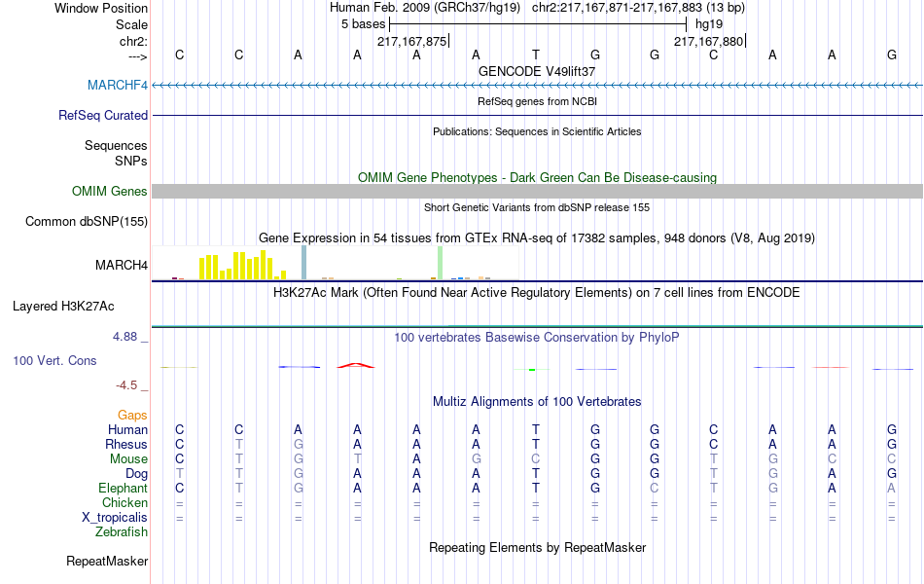The height and width of the screenshot is (584, 924).
Task: Click the H3K27Ac signal baseline
Action: pyautogui.click(x=537, y=326)
